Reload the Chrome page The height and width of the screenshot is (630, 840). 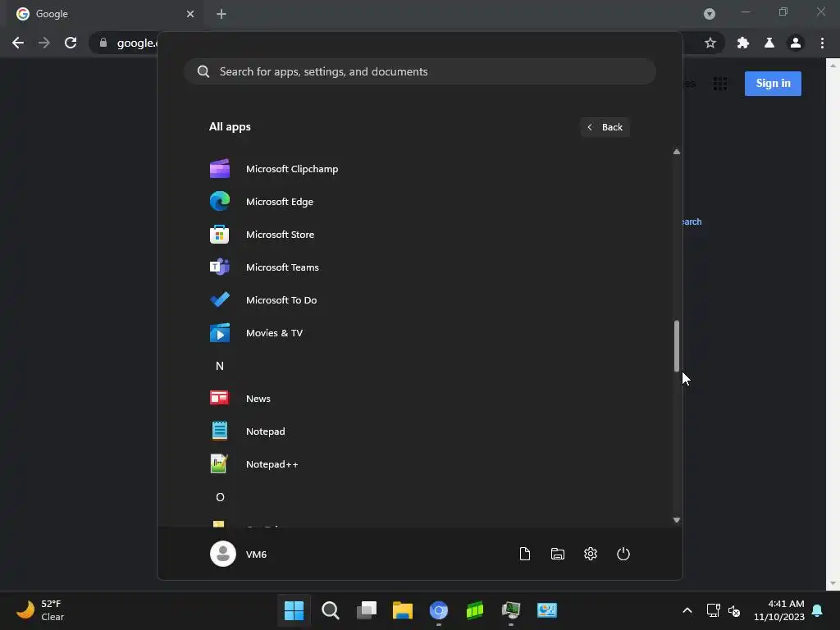click(71, 43)
